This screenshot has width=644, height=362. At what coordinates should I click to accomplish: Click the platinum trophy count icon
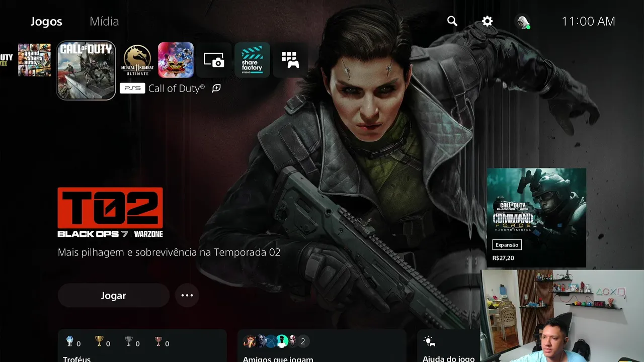[x=70, y=342]
